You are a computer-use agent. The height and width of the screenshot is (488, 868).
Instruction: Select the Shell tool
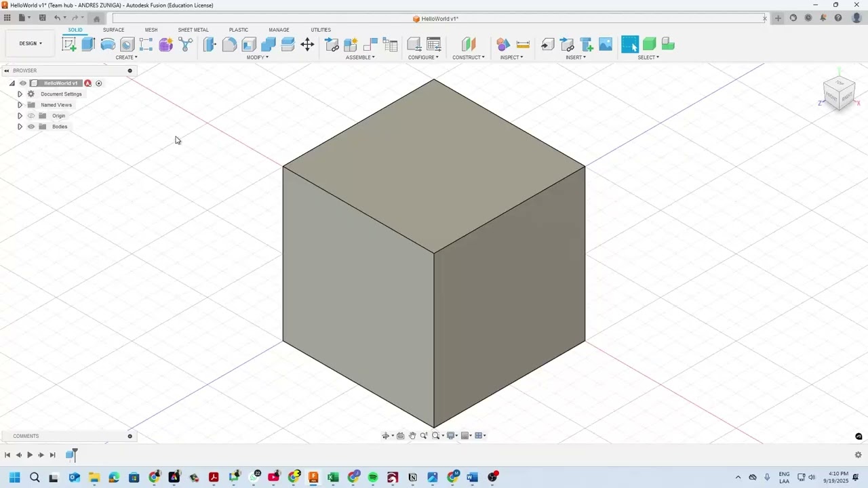(x=249, y=45)
